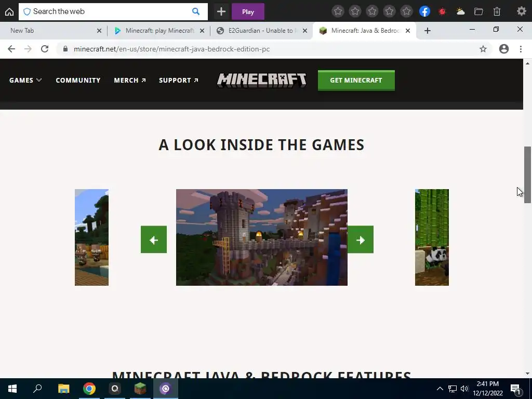Reload the page with refresh icon
This screenshot has height=399, width=532.
pos(45,49)
